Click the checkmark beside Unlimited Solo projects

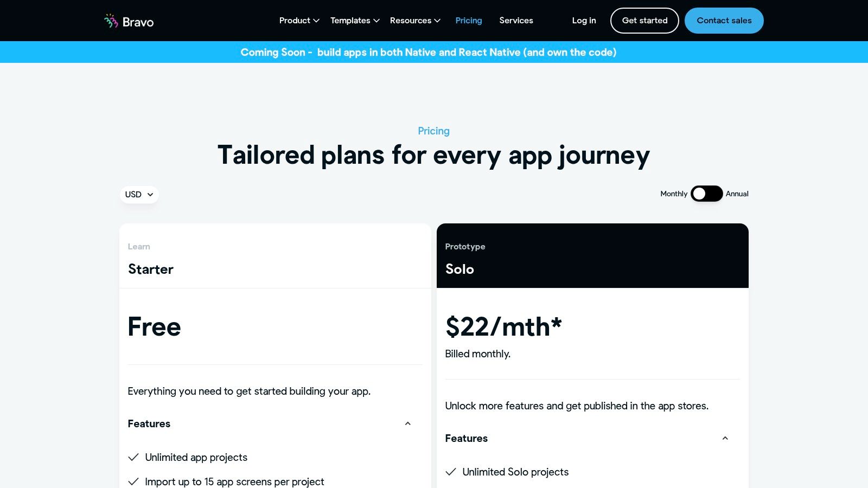[x=451, y=472]
